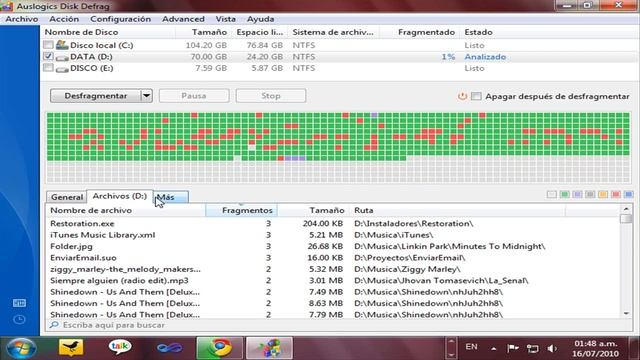Viewport: 640px width, 360px height.
Task: Open the Configuración menu
Action: coord(120,19)
